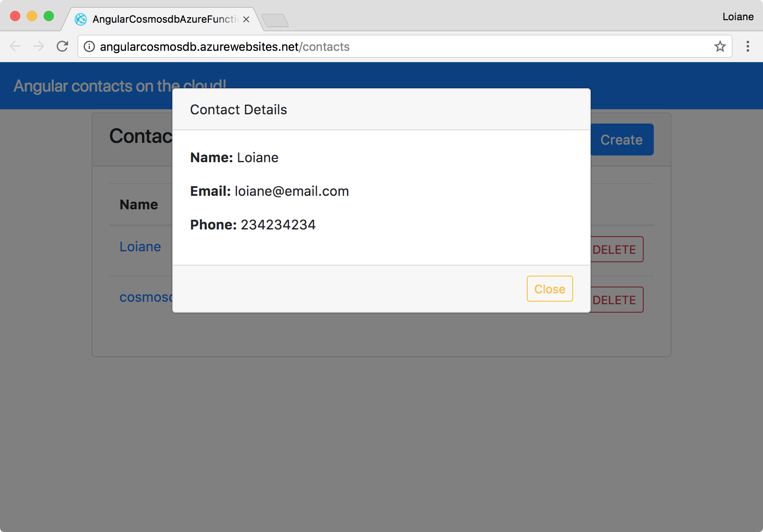
Task: Open a new browser tab
Action: tap(275, 20)
